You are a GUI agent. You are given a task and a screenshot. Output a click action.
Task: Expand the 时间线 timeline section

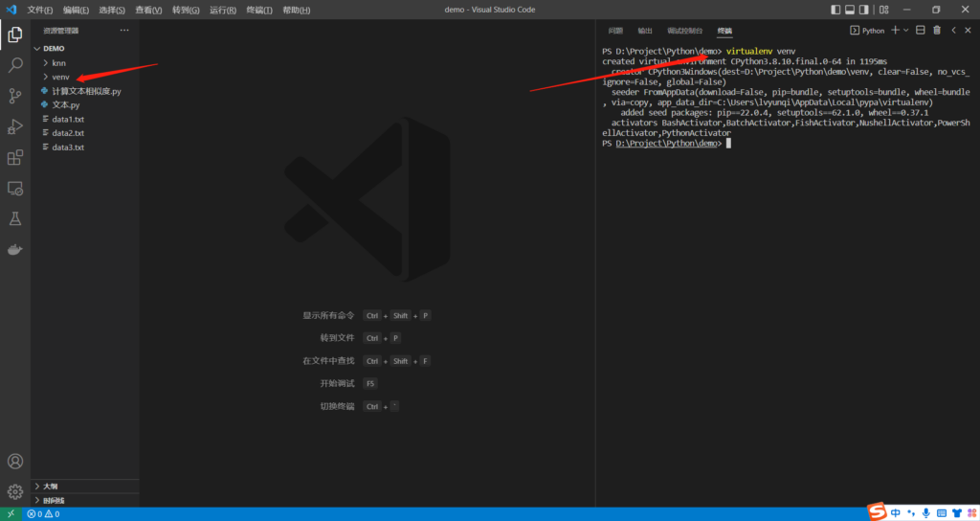[85, 500]
